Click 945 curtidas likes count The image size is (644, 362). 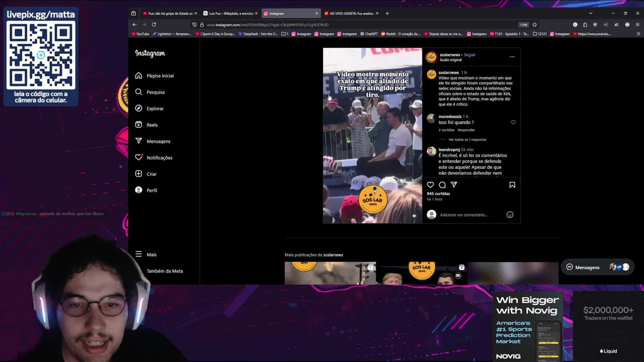[438, 194]
